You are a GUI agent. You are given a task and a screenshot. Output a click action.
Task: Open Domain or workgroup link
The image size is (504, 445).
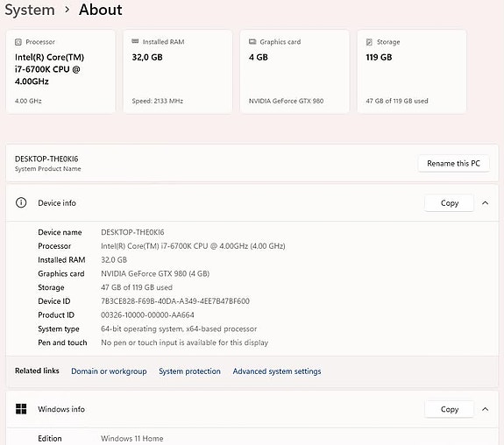point(109,371)
